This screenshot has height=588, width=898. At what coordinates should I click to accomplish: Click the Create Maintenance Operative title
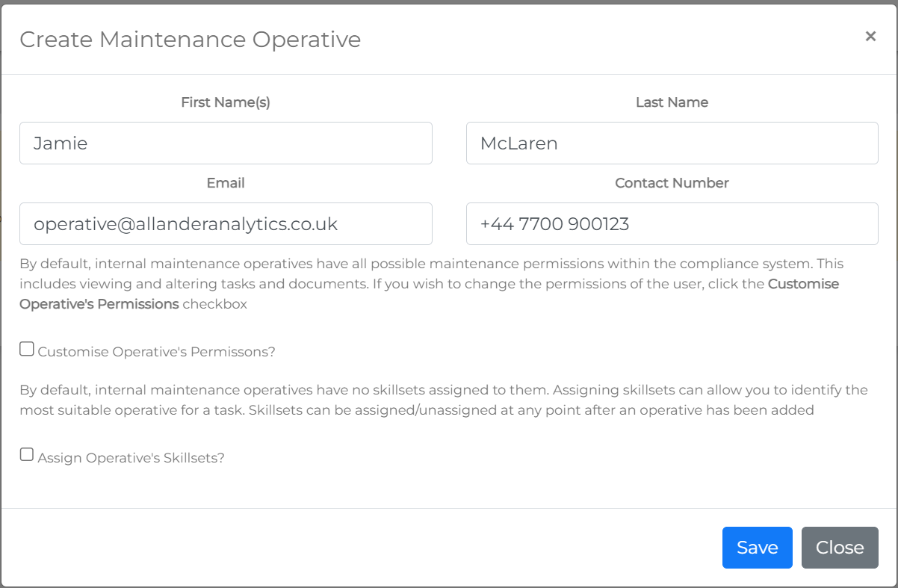pyautogui.click(x=189, y=39)
